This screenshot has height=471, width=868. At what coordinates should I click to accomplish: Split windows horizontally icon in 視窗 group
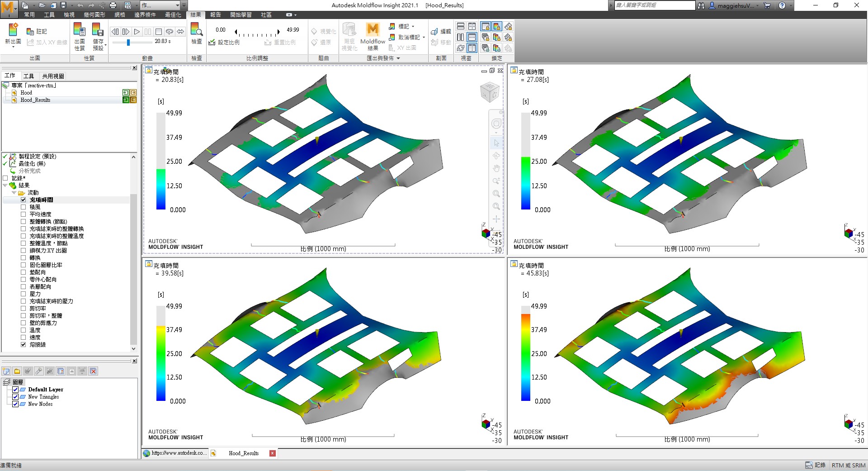click(461, 26)
